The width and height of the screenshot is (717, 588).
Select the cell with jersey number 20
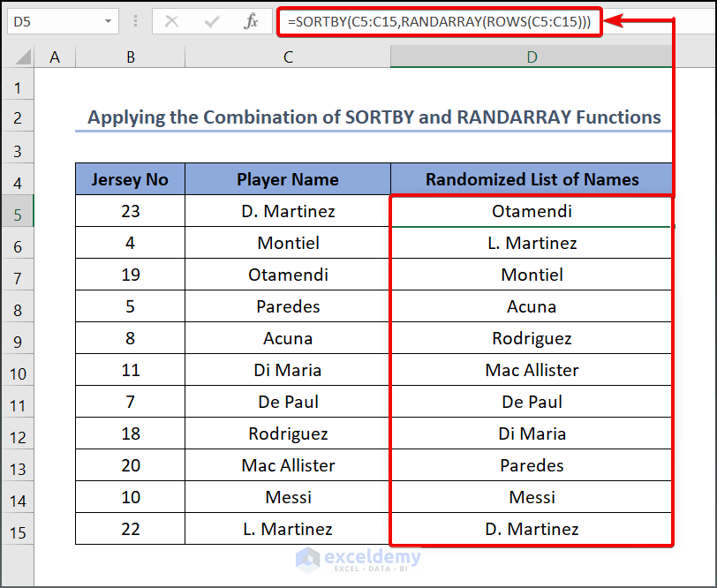pyautogui.click(x=131, y=465)
